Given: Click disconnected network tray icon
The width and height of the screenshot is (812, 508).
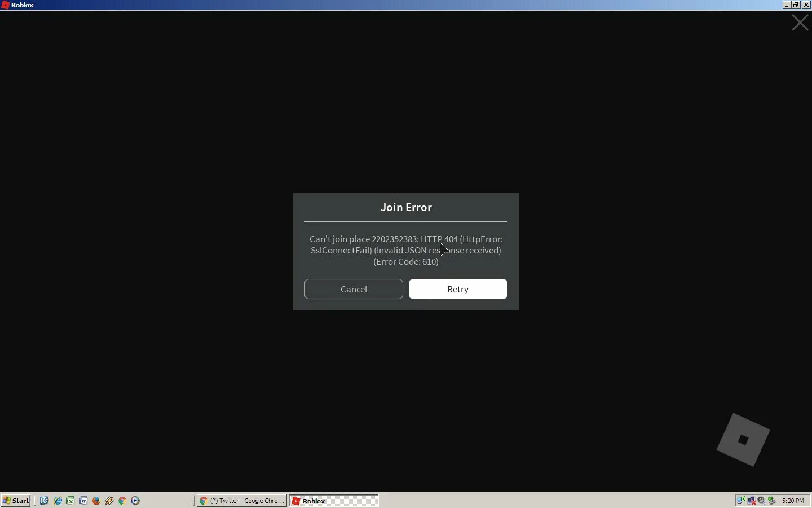Looking at the screenshot, I should (752, 501).
